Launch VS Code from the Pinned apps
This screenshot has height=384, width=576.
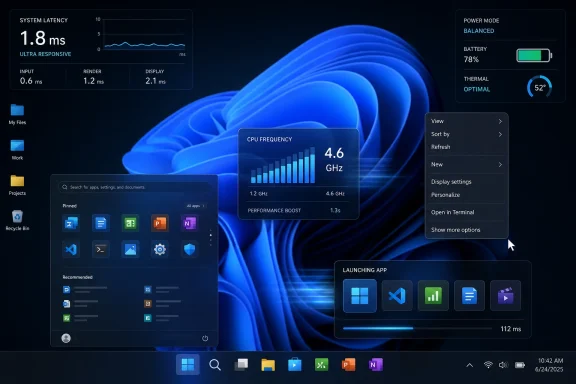click(71, 250)
